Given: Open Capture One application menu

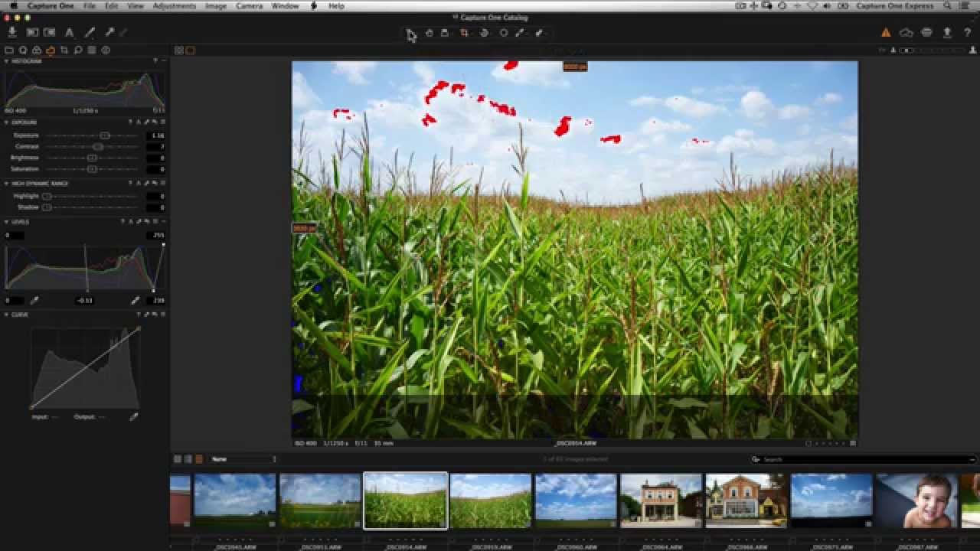Looking at the screenshot, I should click(x=51, y=5).
